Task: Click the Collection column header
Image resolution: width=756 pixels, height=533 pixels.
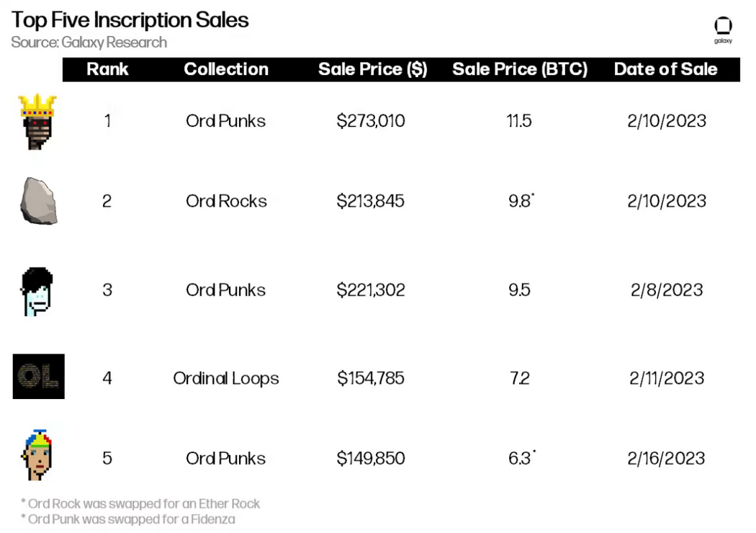Action: click(x=225, y=69)
